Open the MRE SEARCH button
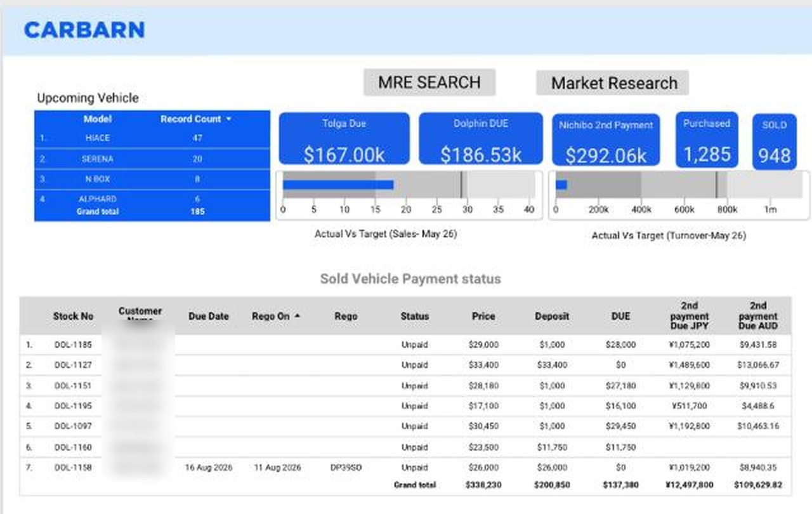Image resolution: width=812 pixels, height=514 pixels. click(x=429, y=82)
